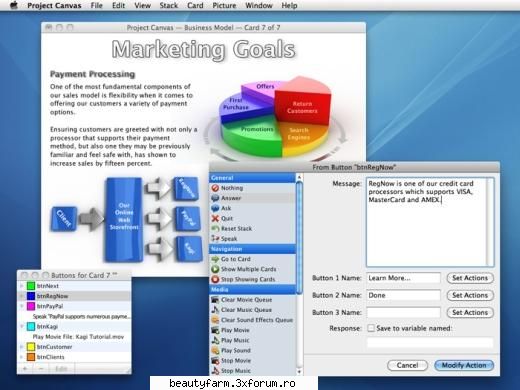520x390 pixels.
Task: Click the plus button in Buttons panel
Action: pyautogui.click(x=25, y=369)
